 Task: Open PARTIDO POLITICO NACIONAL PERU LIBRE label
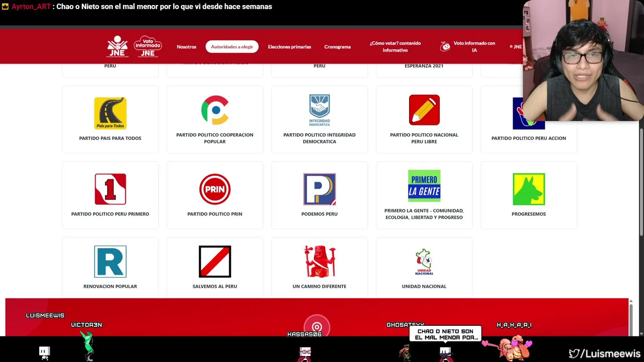(424, 138)
